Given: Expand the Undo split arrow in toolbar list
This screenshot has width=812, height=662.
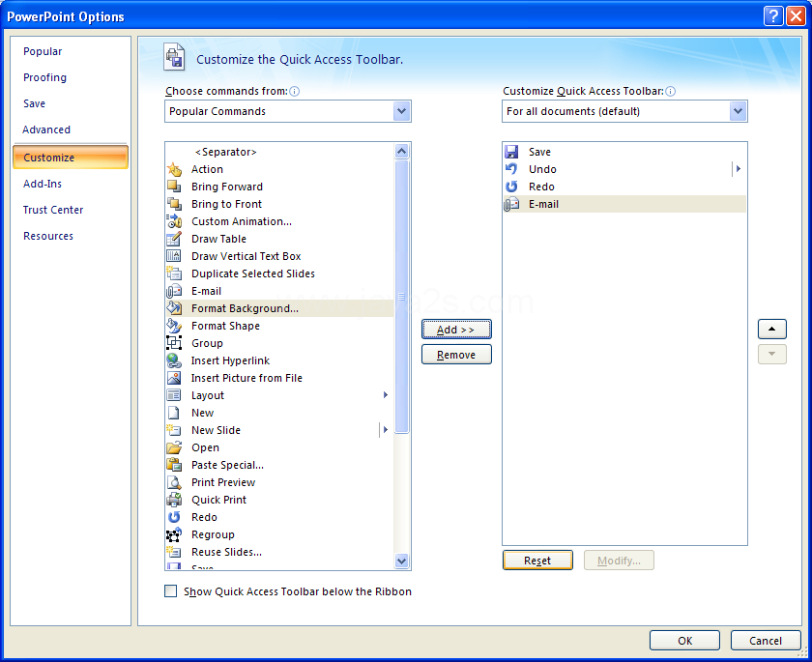Looking at the screenshot, I should (x=739, y=169).
